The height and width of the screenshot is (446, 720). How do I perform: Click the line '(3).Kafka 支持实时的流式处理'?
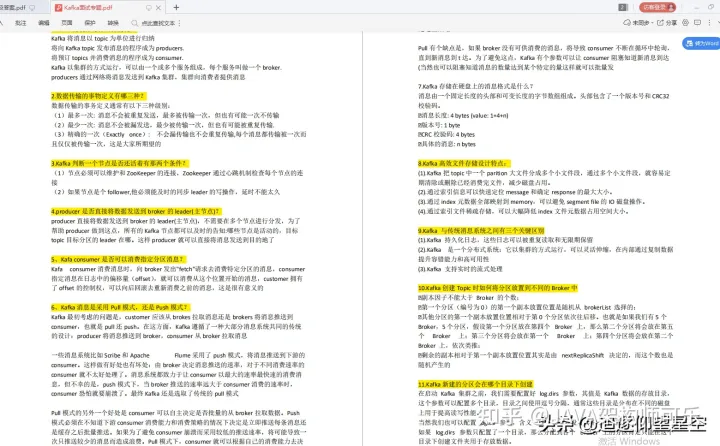pos(460,269)
